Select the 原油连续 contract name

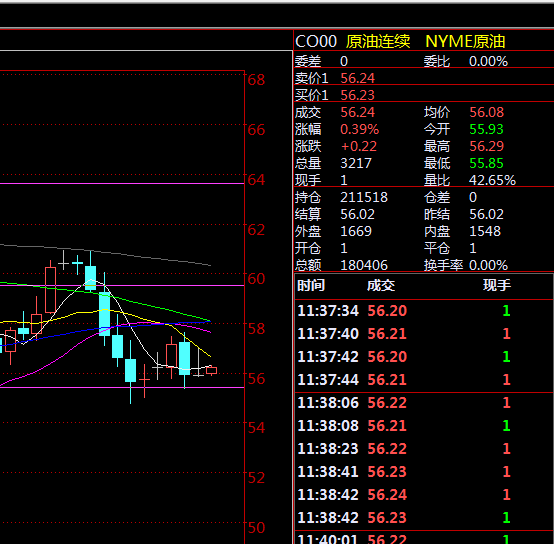(x=378, y=42)
